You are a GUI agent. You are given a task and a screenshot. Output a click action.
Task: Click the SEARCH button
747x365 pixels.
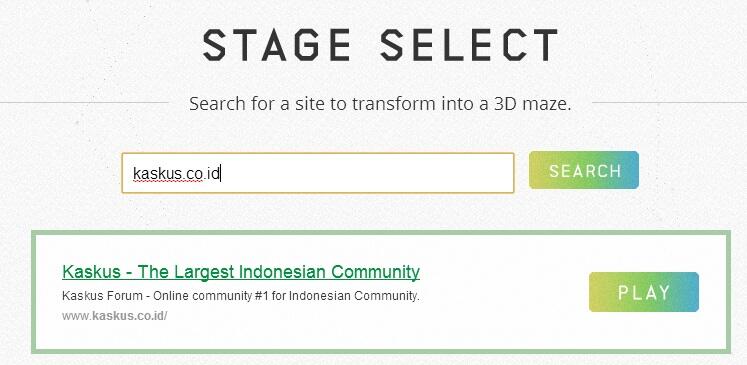(584, 170)
